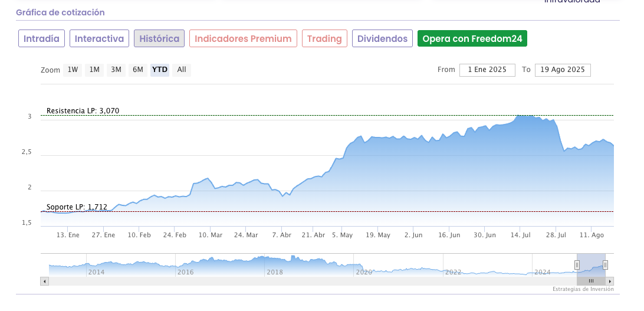Go to the Trading tab
The width and height of the screenshot is (644, 311).
[x=324, y=38]
